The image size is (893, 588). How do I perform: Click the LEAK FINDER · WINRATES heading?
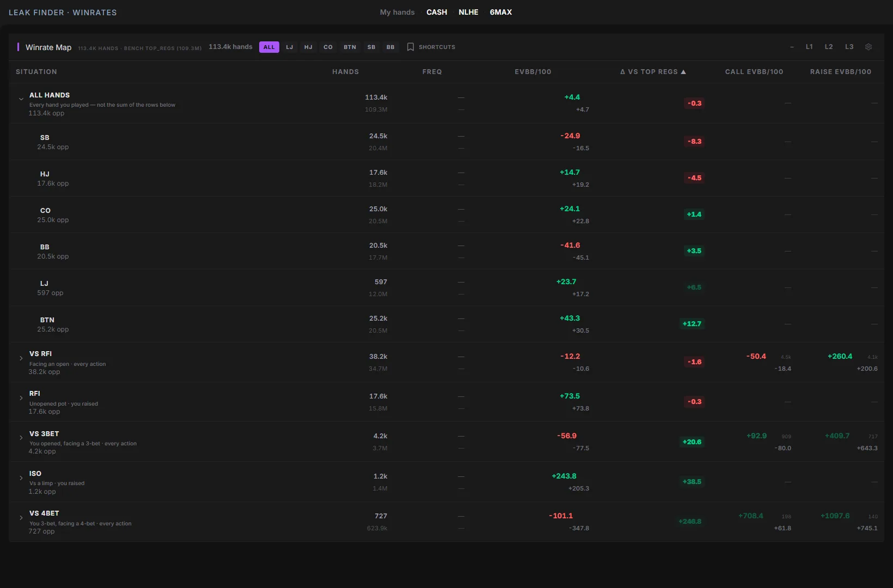(63, 13)
